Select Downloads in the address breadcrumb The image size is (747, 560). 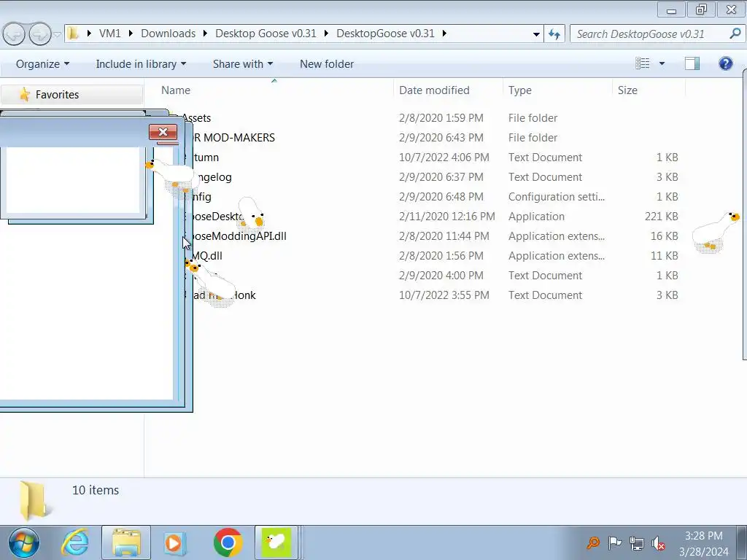pos(169,34)
